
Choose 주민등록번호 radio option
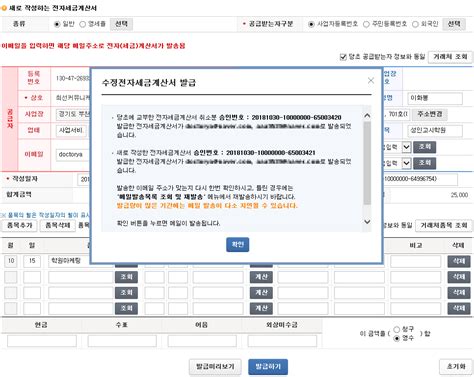[x=366, y=24]
